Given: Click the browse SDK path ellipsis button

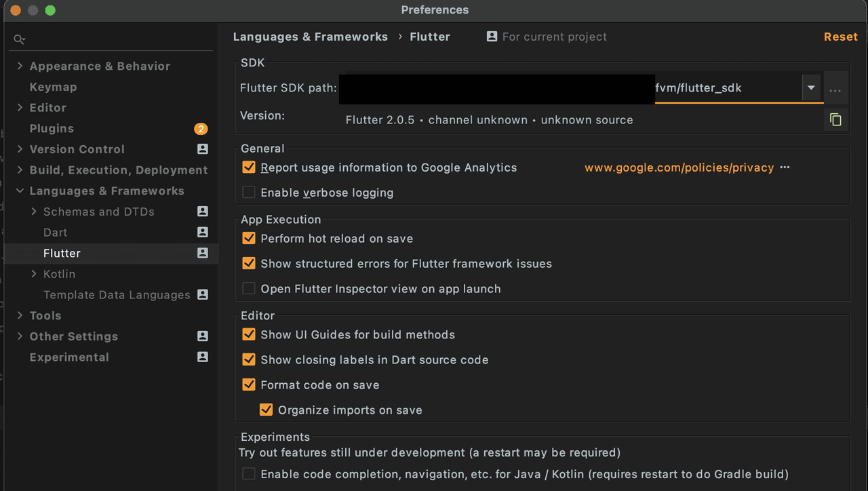Looking at the screenshot, I should tap(835, 89).
